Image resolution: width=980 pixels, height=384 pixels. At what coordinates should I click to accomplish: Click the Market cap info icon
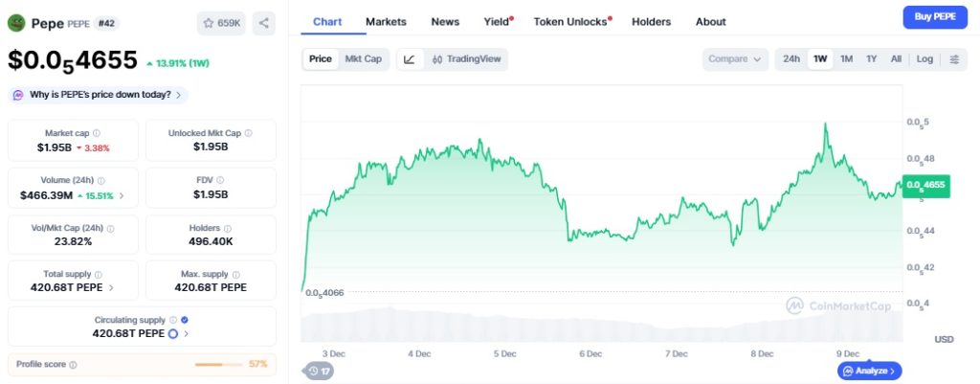pyautogui.click(x=97, y=133)
